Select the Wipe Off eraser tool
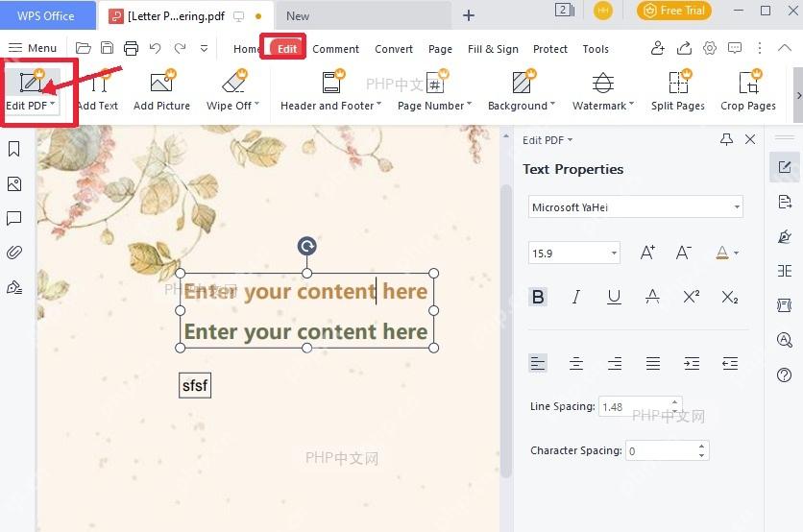 coord(232,91)
